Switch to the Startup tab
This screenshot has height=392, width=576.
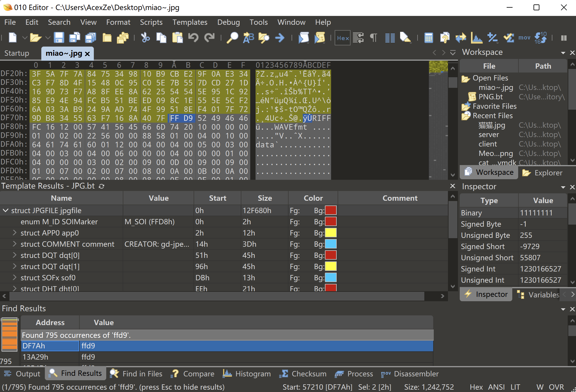(x=17, y=53)
